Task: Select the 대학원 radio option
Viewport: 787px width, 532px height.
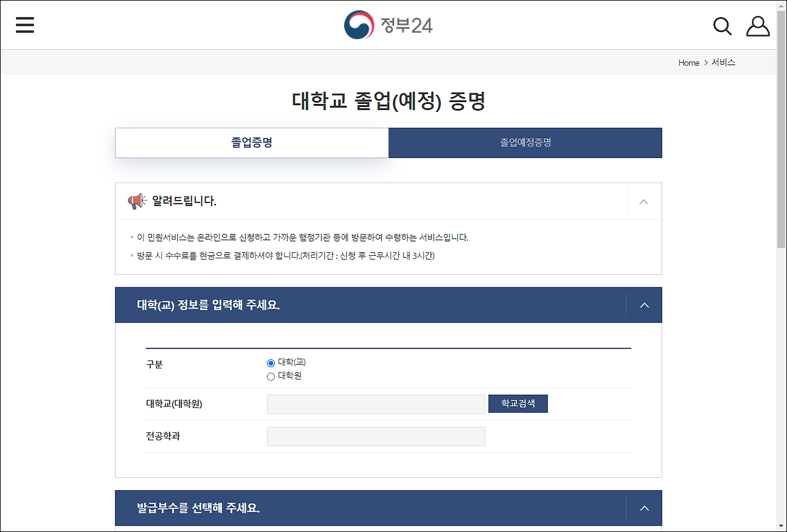Action: click(x=271, y=376)
